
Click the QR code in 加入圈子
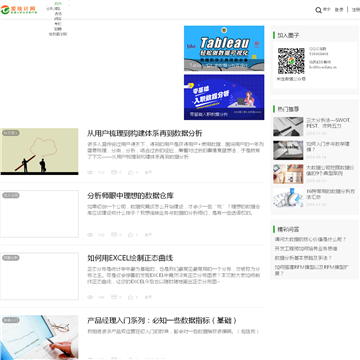point(291,61)
